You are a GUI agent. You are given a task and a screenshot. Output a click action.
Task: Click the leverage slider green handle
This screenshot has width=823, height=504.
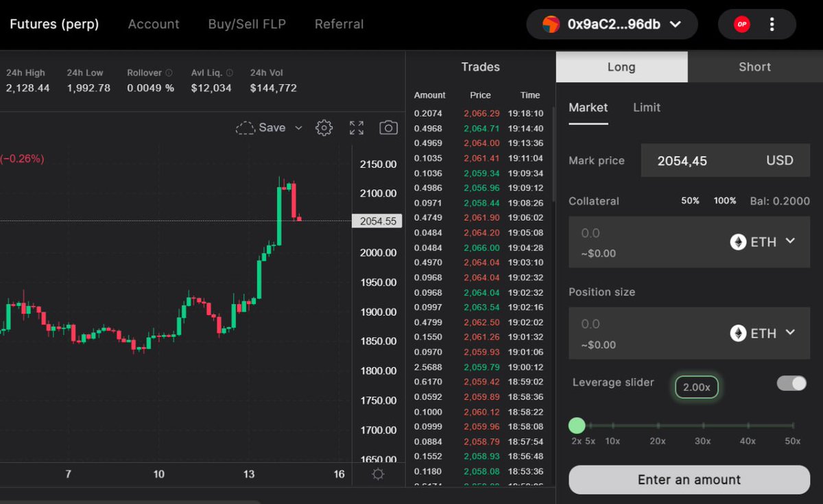pyautogui.click(x=577, y=426)
